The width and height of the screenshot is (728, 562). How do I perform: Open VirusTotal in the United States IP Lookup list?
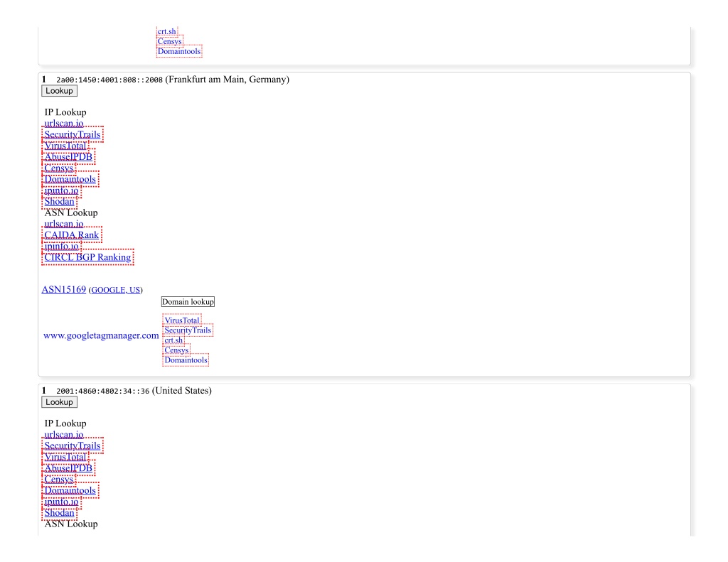(65, 457)
